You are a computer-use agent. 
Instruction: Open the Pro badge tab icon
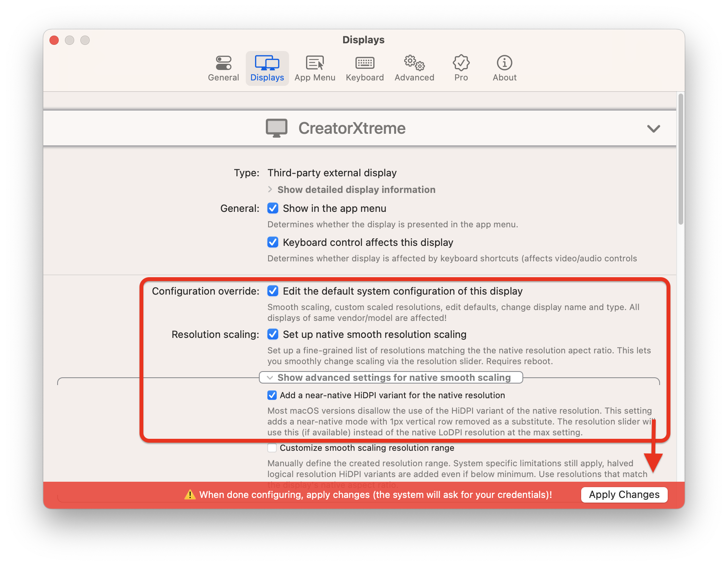coord(461,63)
